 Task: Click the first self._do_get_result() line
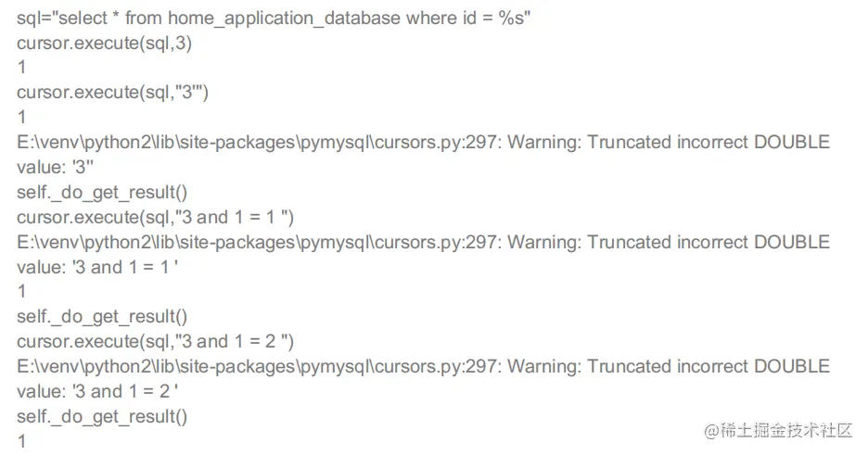pyautogui.click(x=102, y=192)
